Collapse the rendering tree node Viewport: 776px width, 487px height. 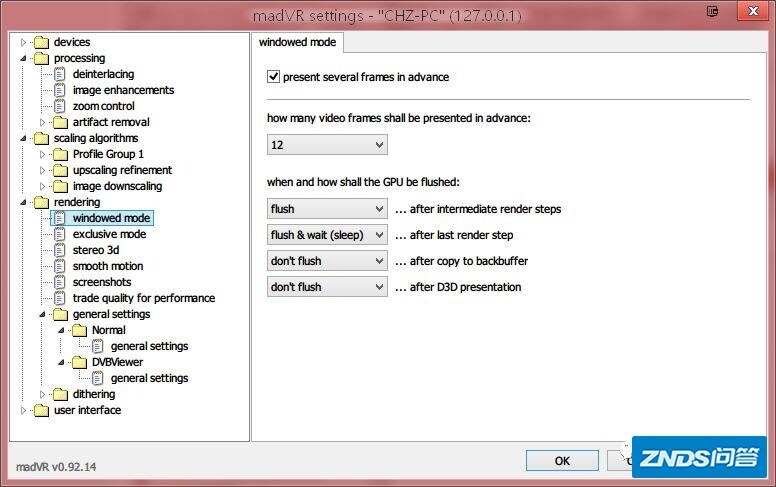coord(24,202)
